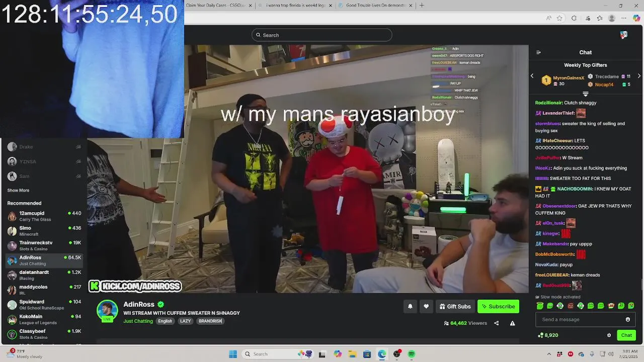Viewport: 644px width, 362px height.
Task: Collapse the chat panel with the arrow icon
Action: (x=538, y=52)
